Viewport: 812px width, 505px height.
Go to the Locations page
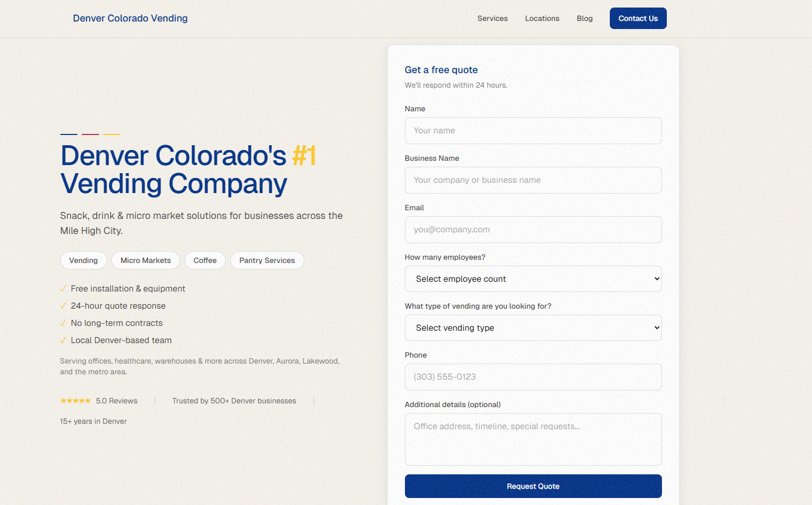(542, 18)
